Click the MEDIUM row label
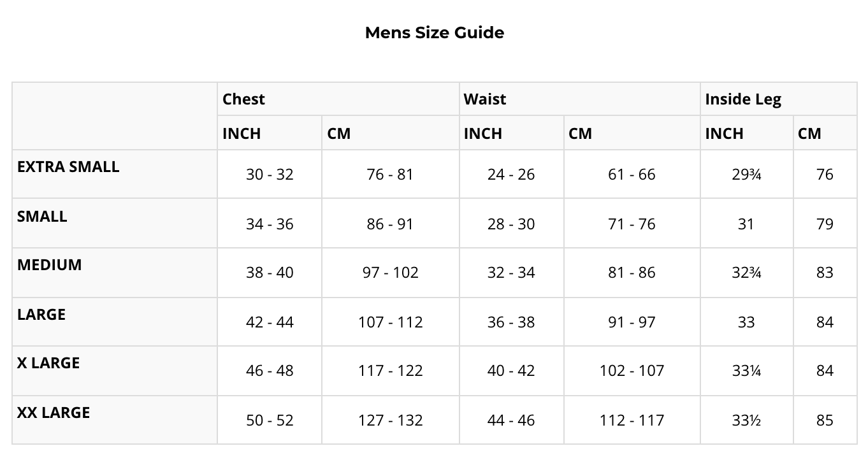The image size is (868, 460). pos(50,265)
